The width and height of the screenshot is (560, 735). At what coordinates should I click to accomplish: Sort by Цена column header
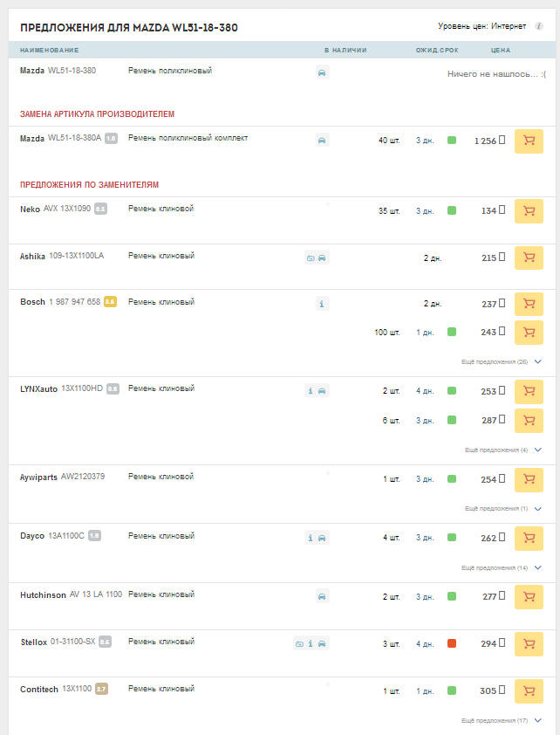tap(501, 51)
